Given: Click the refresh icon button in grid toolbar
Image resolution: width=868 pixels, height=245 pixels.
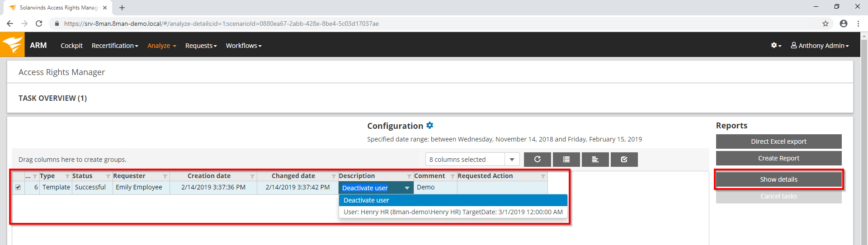Looking at the screenshot, I should [537, 160].
